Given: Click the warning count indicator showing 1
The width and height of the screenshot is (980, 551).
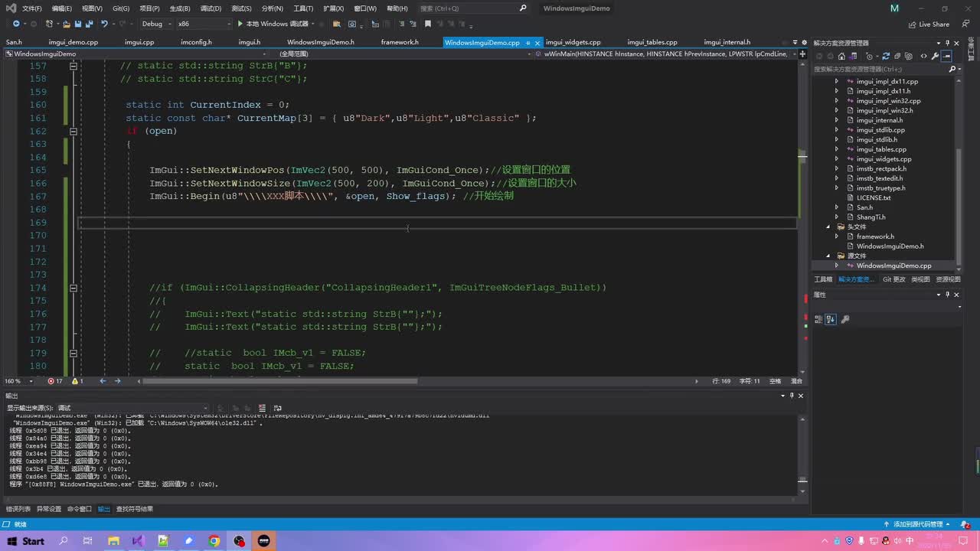Looking at the screenshot, I should coord(77,381).
